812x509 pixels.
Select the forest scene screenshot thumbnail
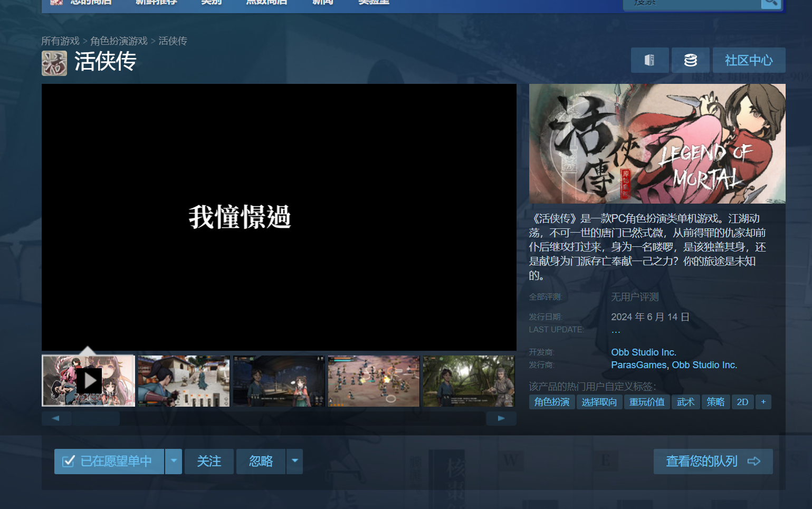click(469, 381)
